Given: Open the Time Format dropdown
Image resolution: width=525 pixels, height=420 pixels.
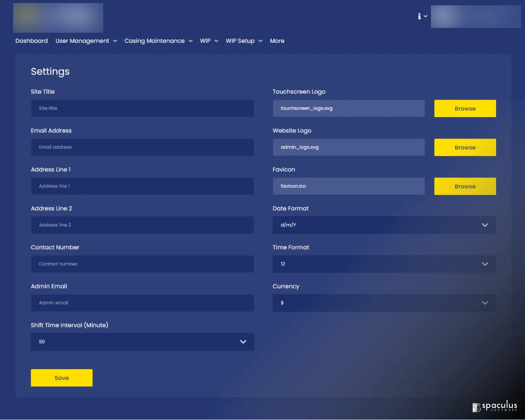Looking at the screenshot, I should (384, 264).
